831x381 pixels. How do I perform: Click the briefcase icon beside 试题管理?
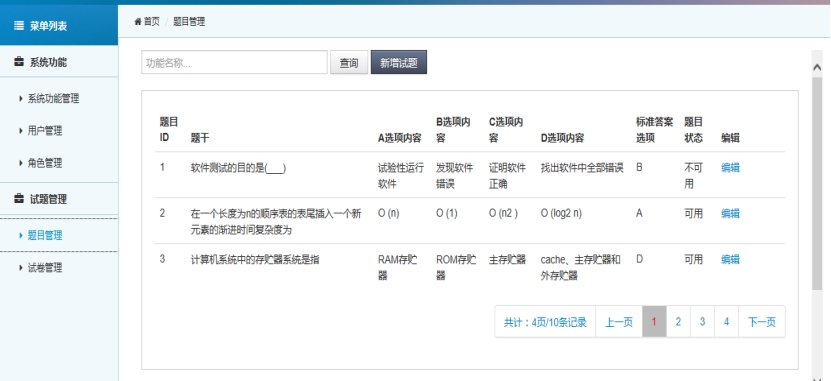19,199
